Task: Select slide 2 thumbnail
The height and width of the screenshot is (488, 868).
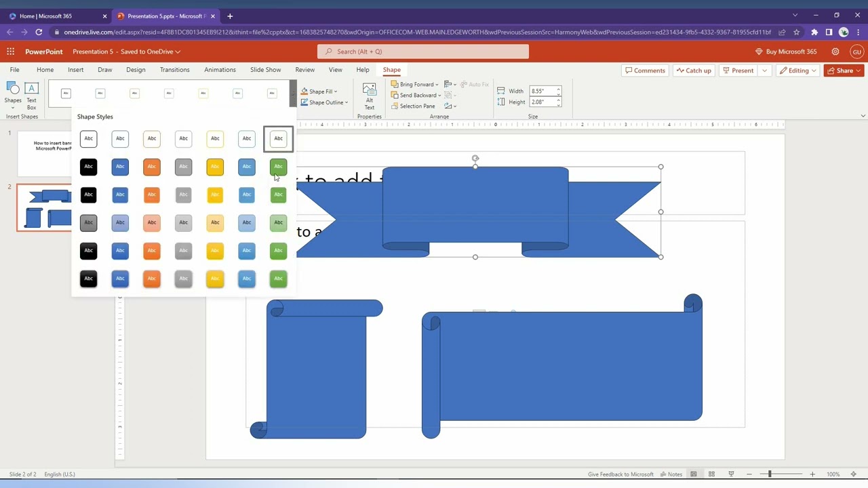Action: (x=45, y=207)
